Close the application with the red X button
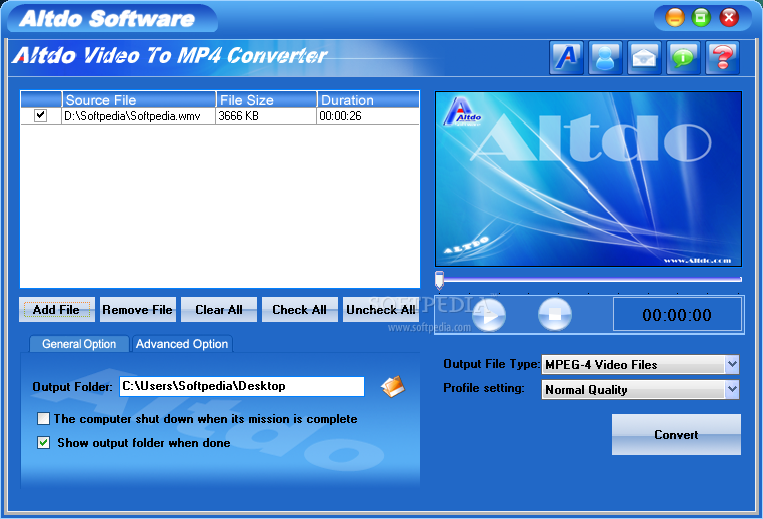This screenshot has width=763, height=519. tap(729, 18)
